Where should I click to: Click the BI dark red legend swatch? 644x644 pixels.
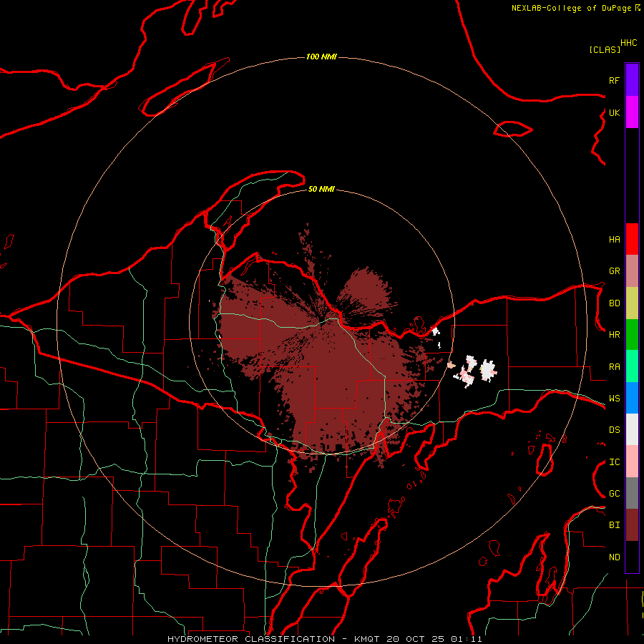(x=632, y=525)
